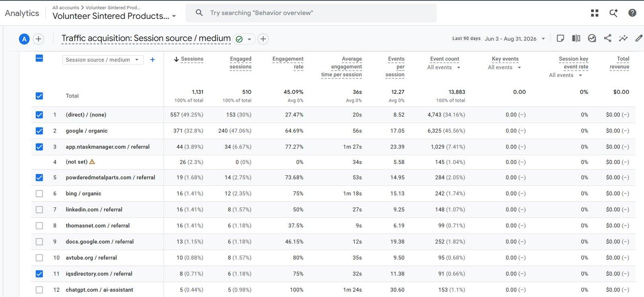Click the 6,325 (45.56%) event count cell
The height and width of the screenshot is (297, 644).
tap(446, 131)
